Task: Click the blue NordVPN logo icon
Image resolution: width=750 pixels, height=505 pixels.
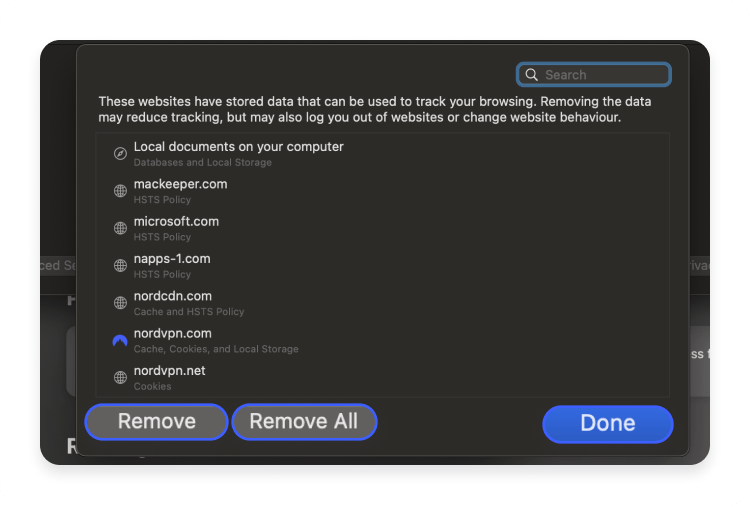Action: click(120, 340)
